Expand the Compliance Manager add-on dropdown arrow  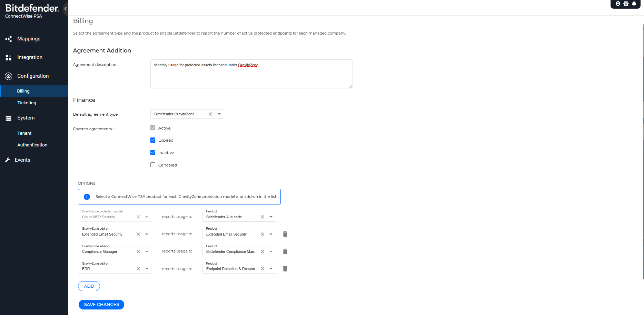(147, 251)
